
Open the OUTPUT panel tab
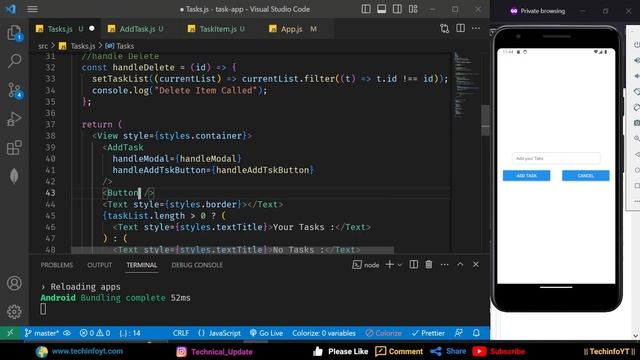pos(100,265)
